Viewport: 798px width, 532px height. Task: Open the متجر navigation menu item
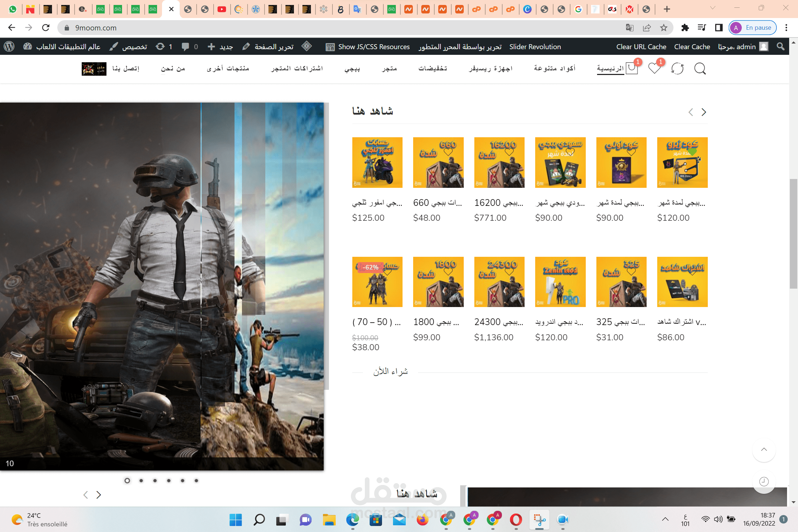389,68
